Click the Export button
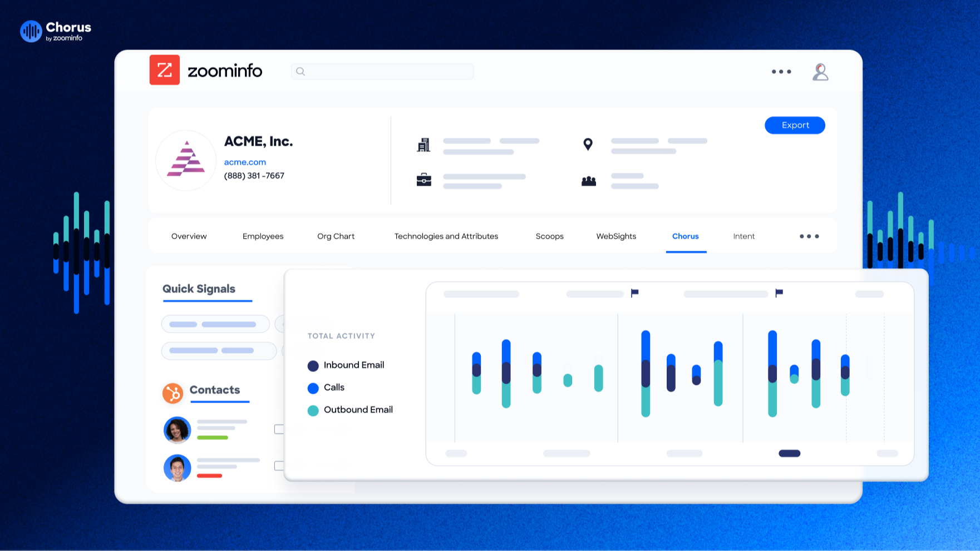Viewport: 980px width, 551px height. point(795,125)
